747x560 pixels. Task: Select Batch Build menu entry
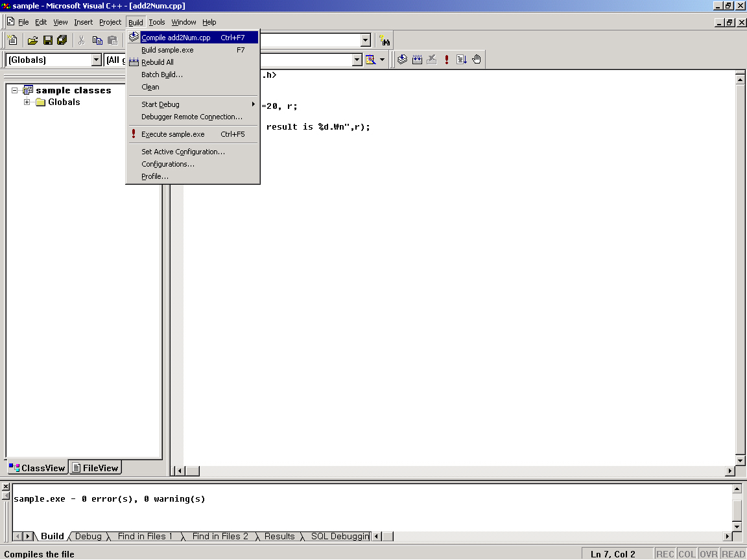[x=193, y=75]
